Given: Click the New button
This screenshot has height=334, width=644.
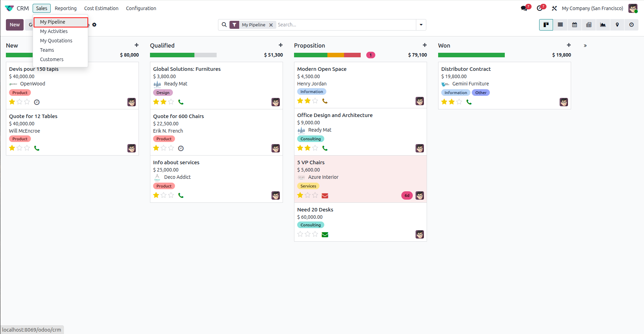Looking at the screenshot, I should coord(15,25).
